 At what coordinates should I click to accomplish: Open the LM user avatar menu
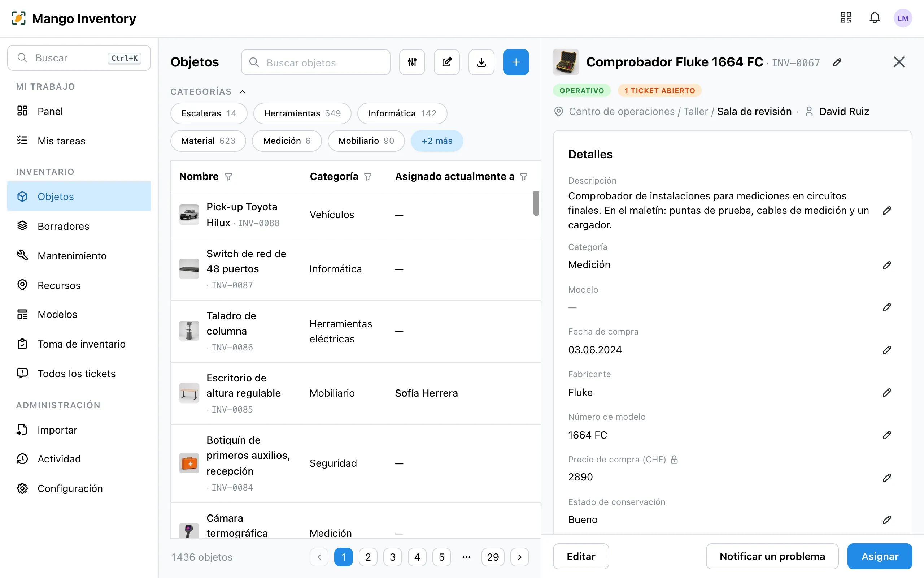click(903, 18)
